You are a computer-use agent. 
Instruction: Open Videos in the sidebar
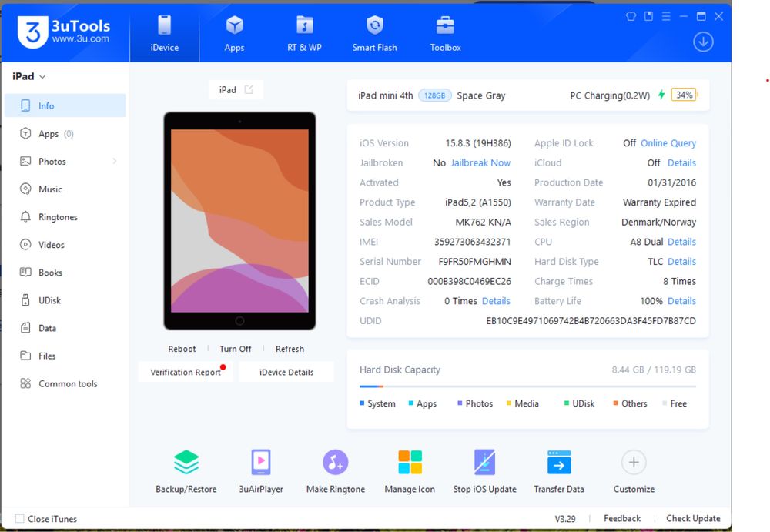click(x=65, y=245)
